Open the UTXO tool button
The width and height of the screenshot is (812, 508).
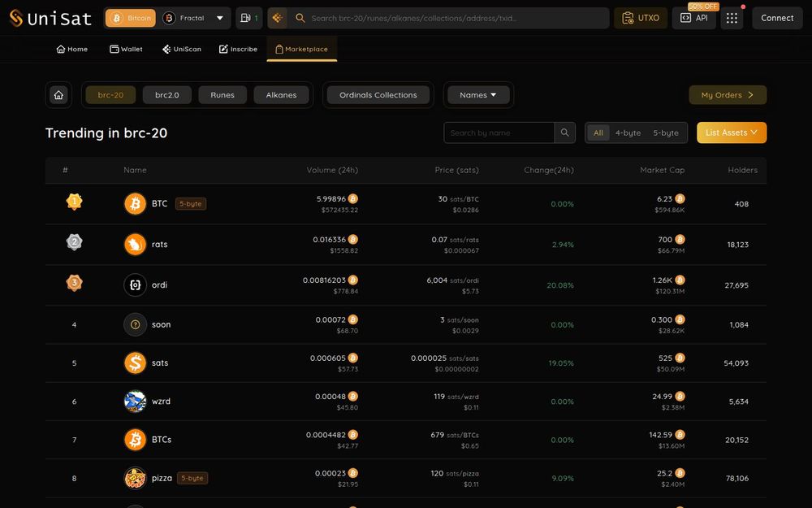pyautogui.click(x=641, y=18)
